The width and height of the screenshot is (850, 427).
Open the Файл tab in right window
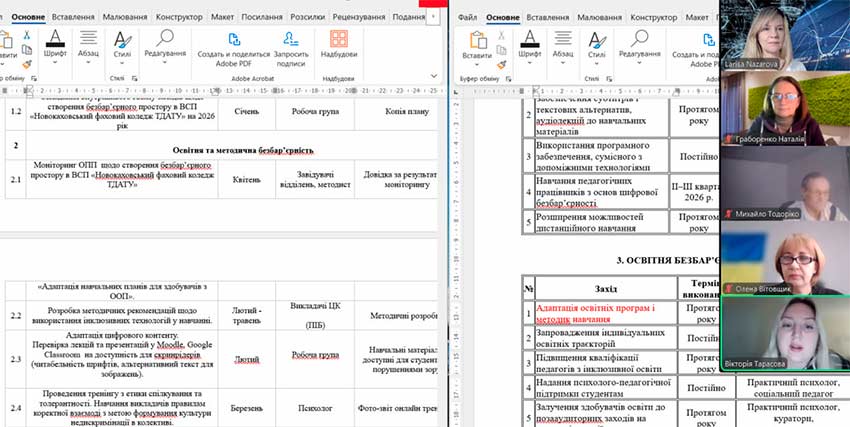coord(467,17)
